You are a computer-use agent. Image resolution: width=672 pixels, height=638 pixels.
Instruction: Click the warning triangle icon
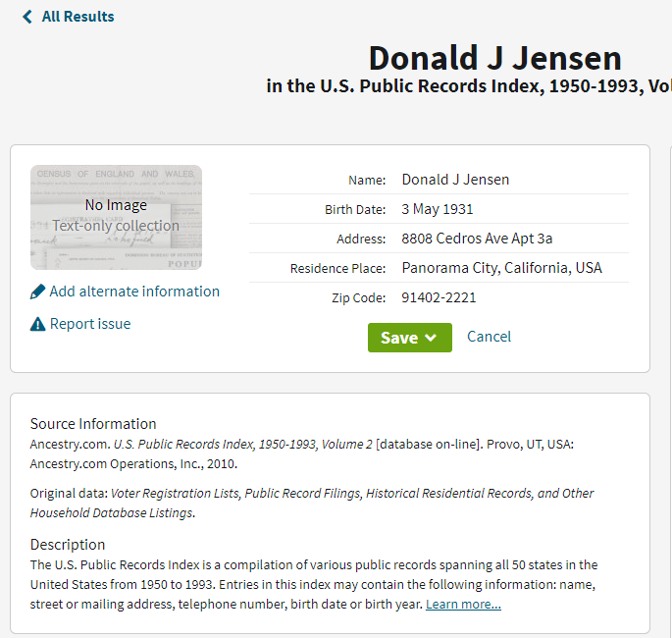pos(37,324)
